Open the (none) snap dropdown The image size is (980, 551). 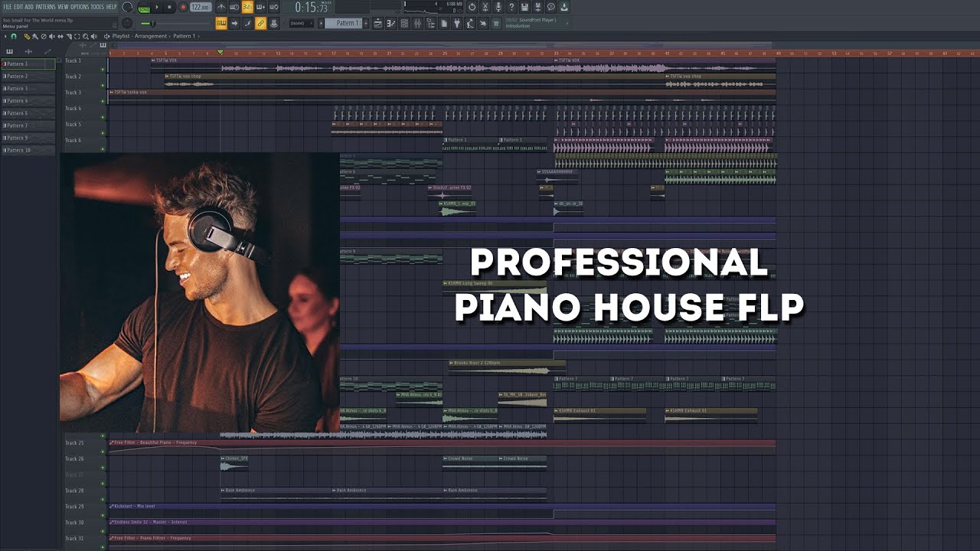302,23
